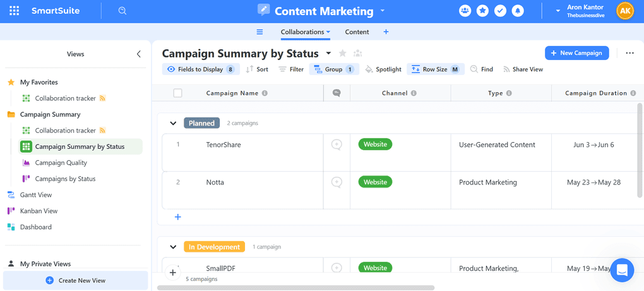Click the Planned status label
Viewport: 644px width, 291px height.
point(201,123)
